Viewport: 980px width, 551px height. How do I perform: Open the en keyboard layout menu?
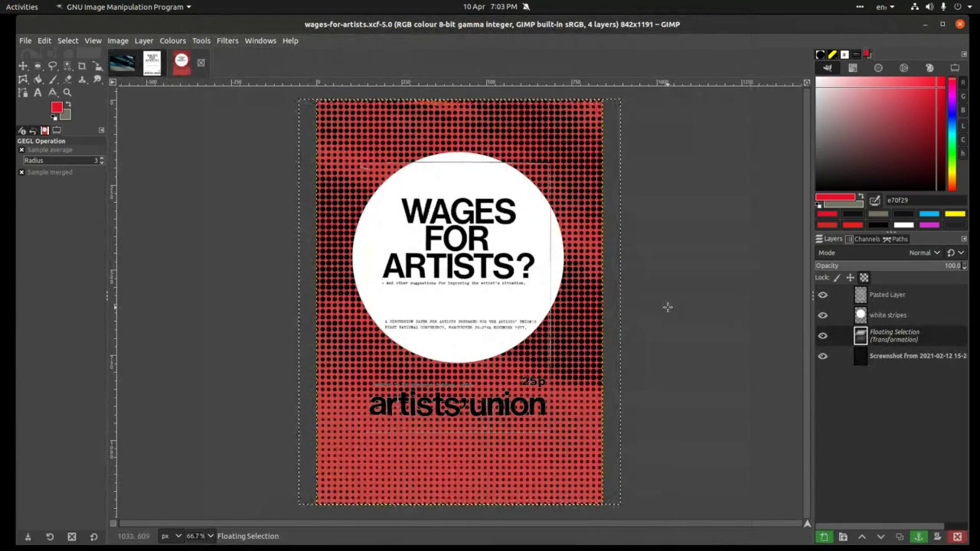(885, 7)
